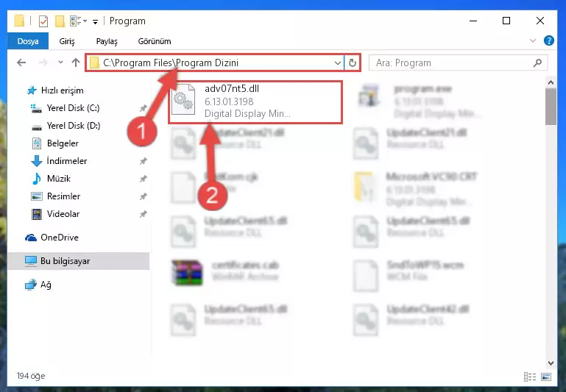
Task: Open Yerel Disk (D:) in sidebar
Action: tap(74, 126)
